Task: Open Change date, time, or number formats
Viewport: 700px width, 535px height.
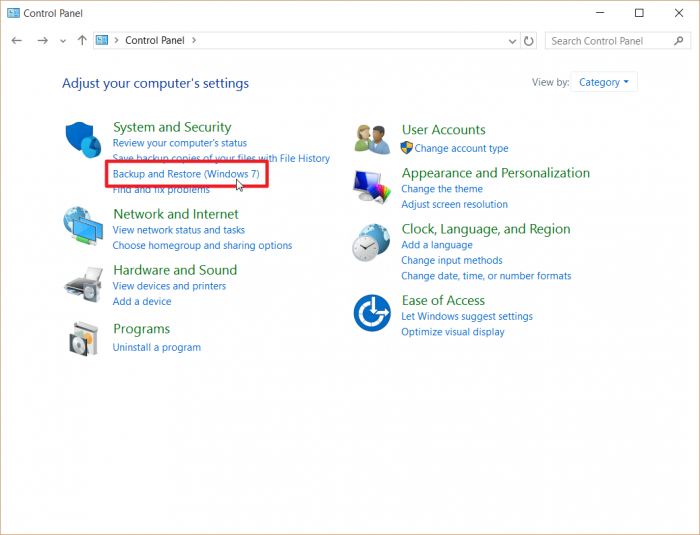Action: coord(486,276)
